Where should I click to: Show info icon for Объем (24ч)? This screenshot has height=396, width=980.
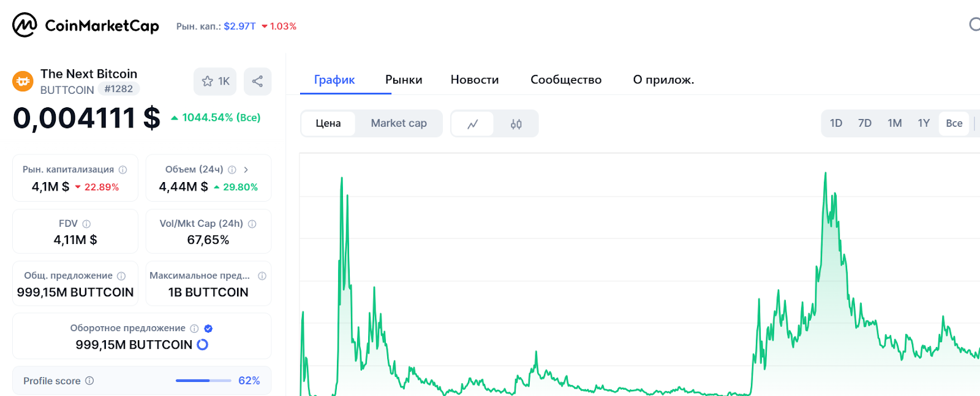232,170
